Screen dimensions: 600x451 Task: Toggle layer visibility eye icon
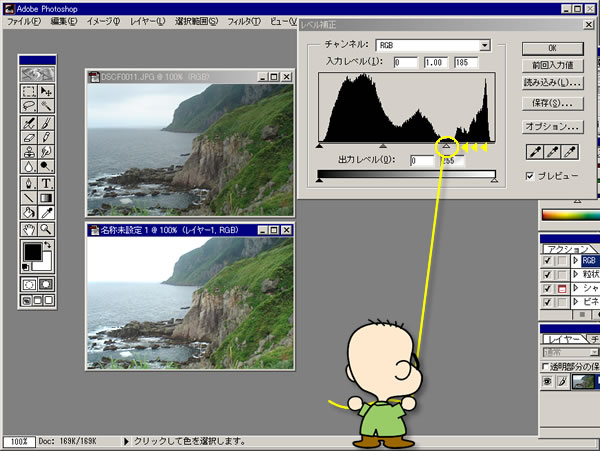tap(547, 381)
